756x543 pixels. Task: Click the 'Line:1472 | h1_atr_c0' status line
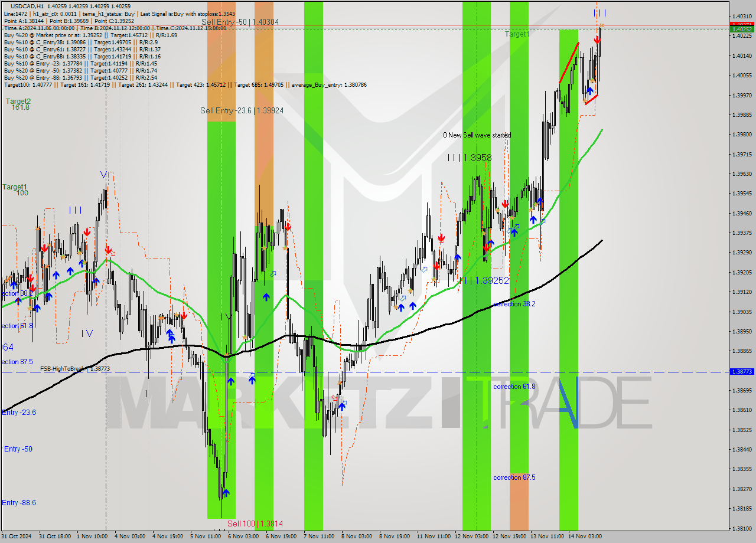119,13
